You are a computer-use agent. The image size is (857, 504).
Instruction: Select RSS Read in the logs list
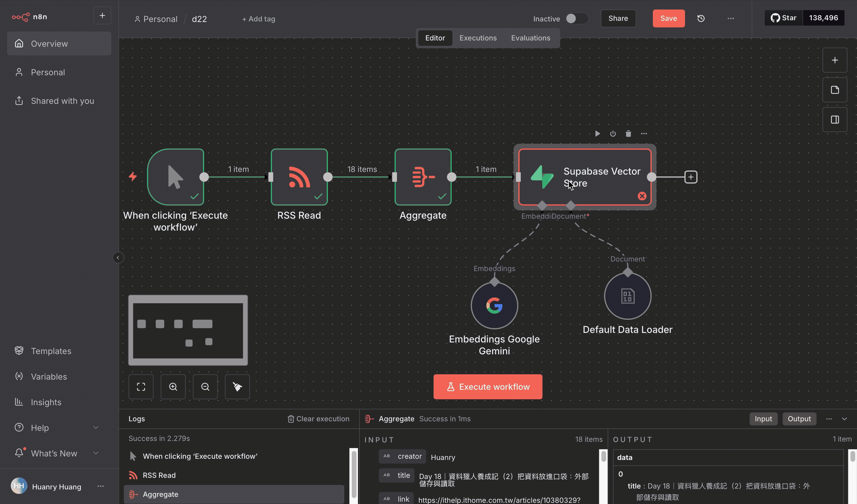[234, 475]
